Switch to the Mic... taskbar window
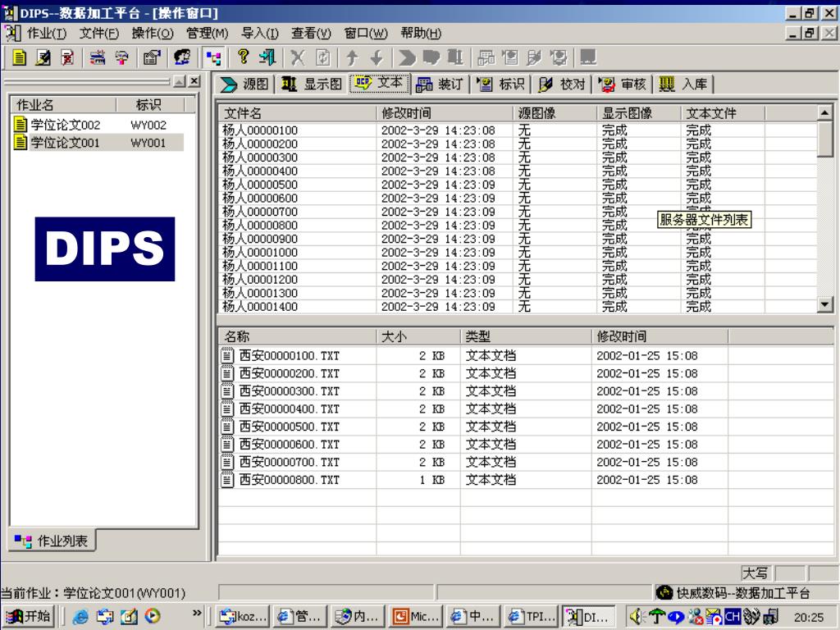The width and height of the screenshot is (840, 630). (415, 617)
